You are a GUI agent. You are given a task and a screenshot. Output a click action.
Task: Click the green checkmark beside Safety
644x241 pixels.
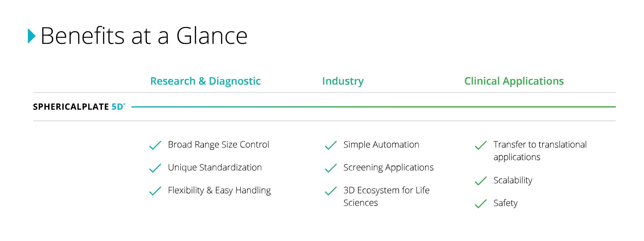tap(480, 204)
